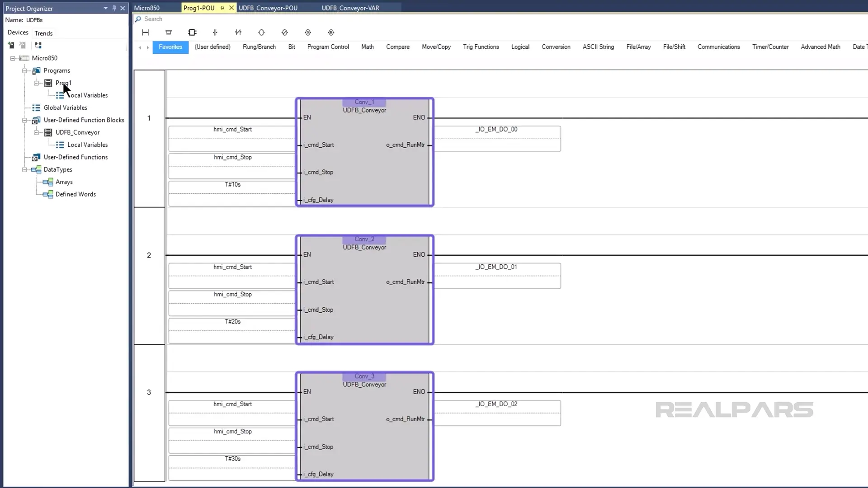
Task: Select the Conv_2 instance name label
Action: coord(364,239)
